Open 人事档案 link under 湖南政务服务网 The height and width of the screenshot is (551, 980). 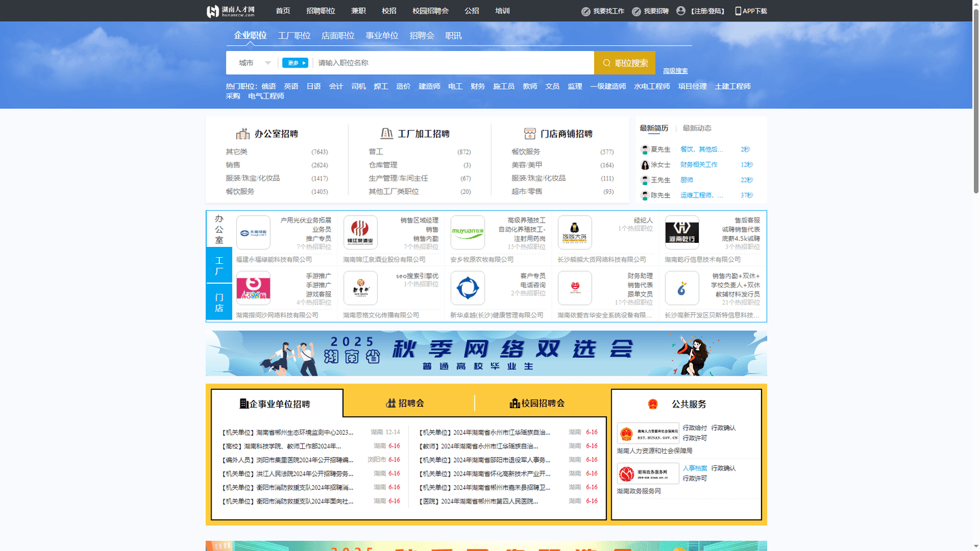(x=695, y=468)
